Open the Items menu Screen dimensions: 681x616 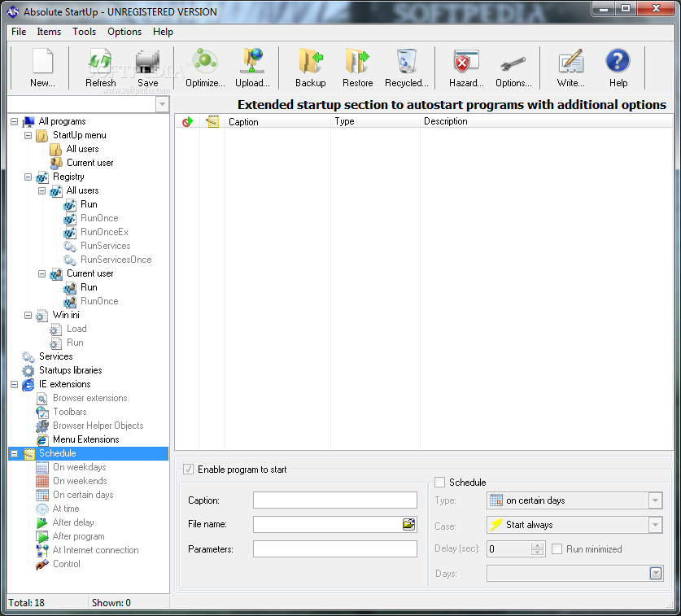click(49, 32)
